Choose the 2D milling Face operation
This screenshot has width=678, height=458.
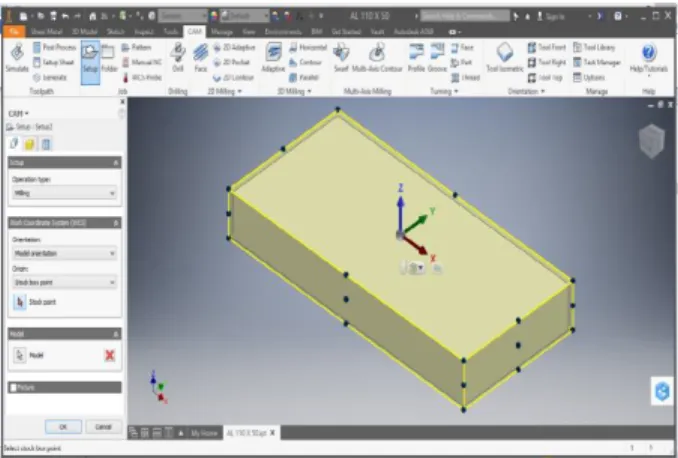200,58
